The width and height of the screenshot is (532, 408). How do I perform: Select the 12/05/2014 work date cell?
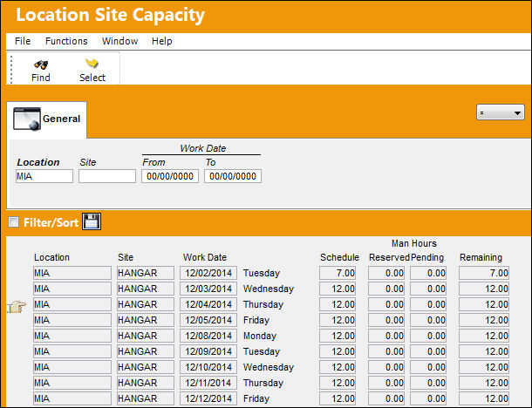point(208,320)
